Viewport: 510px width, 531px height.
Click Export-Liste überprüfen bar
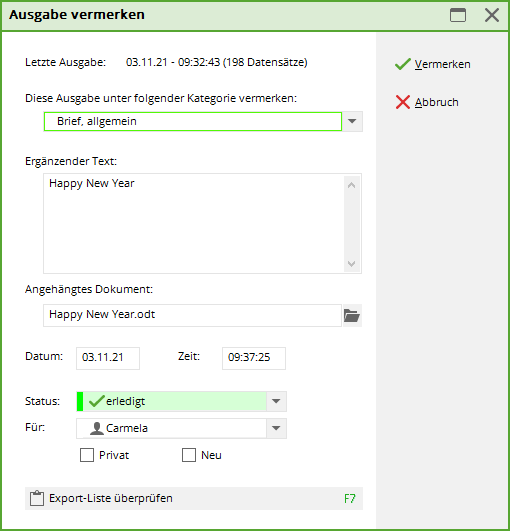pyautogui.click(x=194, y=498)
